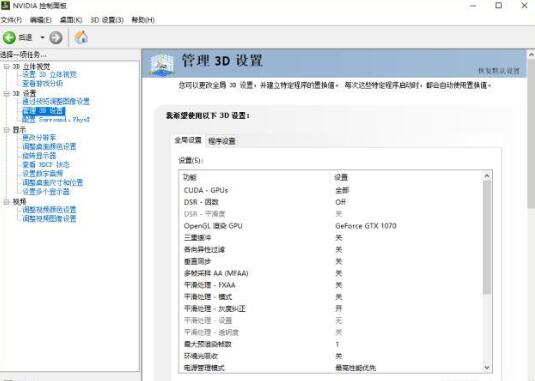This screenshot has height=381, width=535.
Task: Open 通过预览调整图像设置 task
Action: point(56,101)
